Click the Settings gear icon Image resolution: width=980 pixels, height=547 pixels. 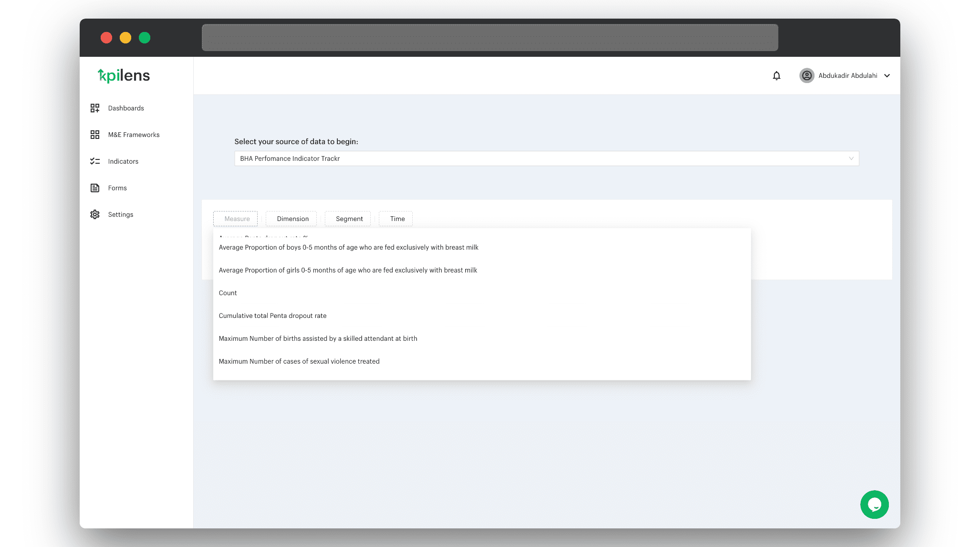click(x=95, y=215)
